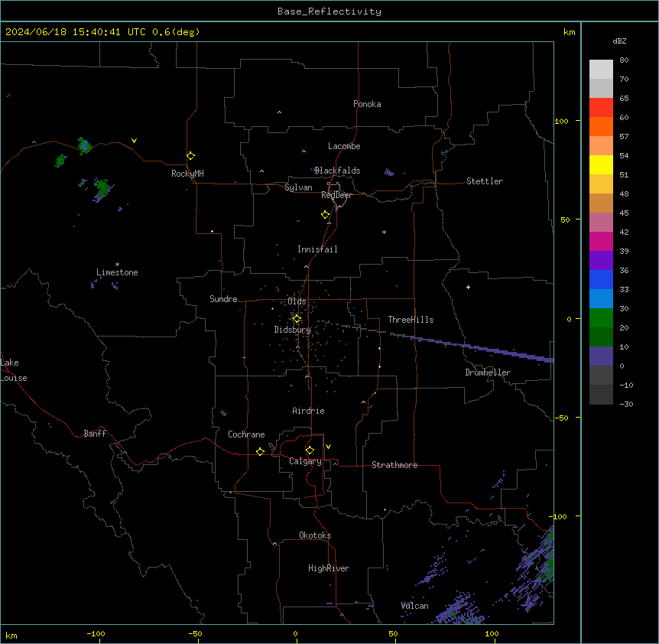659x644 pixels.
Task: Select the HighRiver label
Action: pos(329,568)
